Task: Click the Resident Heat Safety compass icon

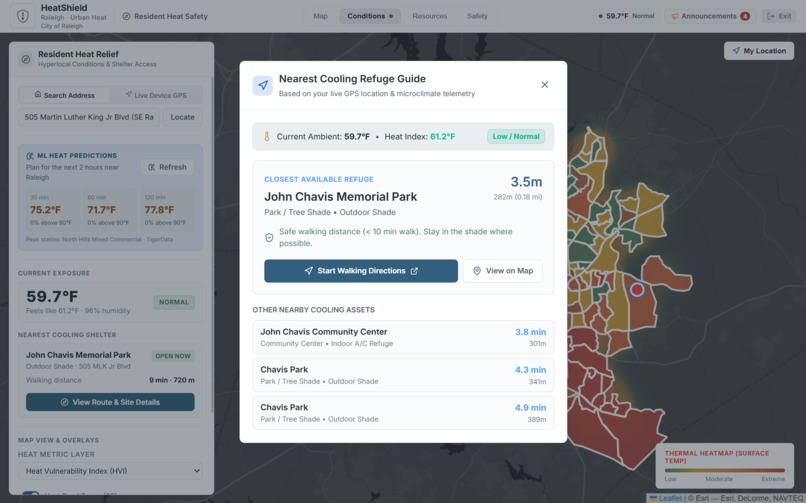Action: point(126,16)
